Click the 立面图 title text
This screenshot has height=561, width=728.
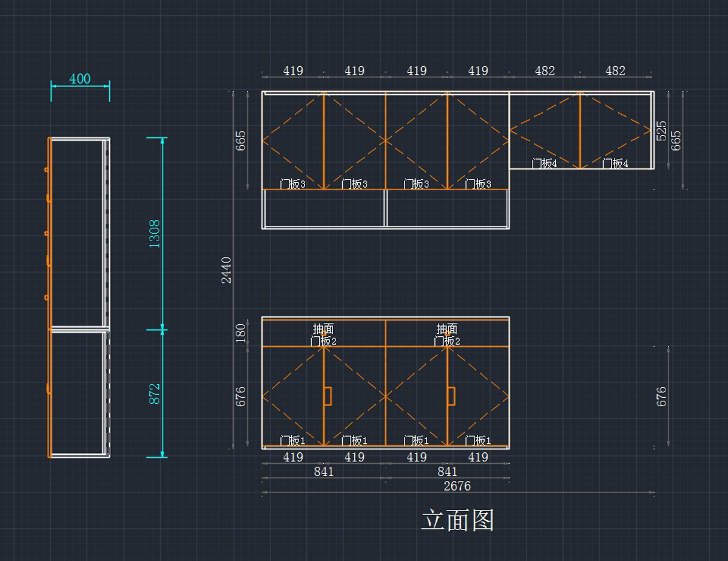(x=458, y=520)
